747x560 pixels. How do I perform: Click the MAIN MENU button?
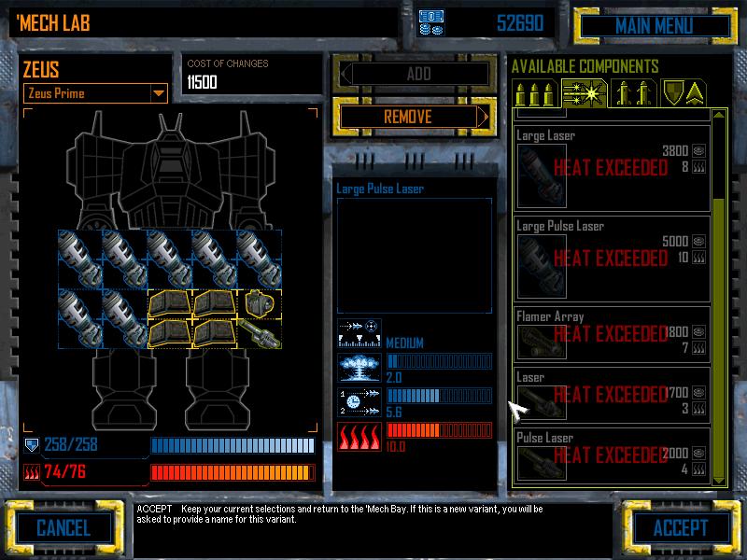655,26
